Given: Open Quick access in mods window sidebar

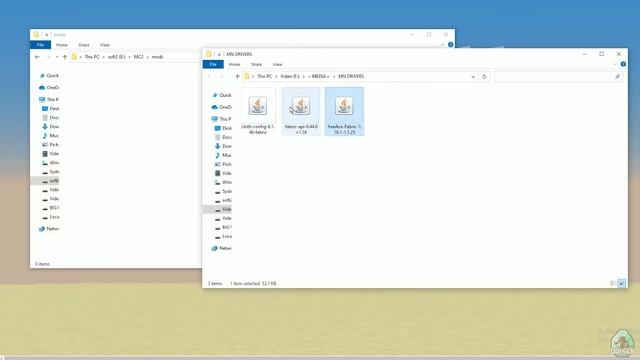Looking at the screenshot, I should (49, 76).
